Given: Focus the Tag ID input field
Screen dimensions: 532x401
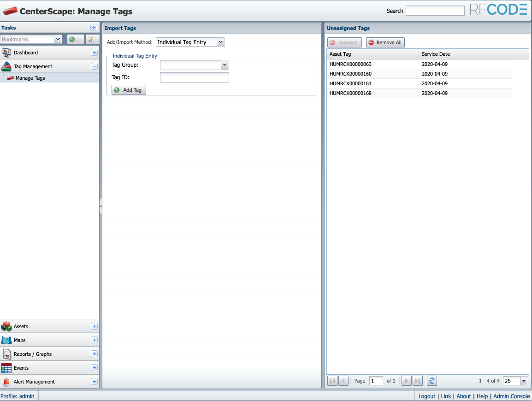Looking at the screenshot, I should [x=195, y=77].
